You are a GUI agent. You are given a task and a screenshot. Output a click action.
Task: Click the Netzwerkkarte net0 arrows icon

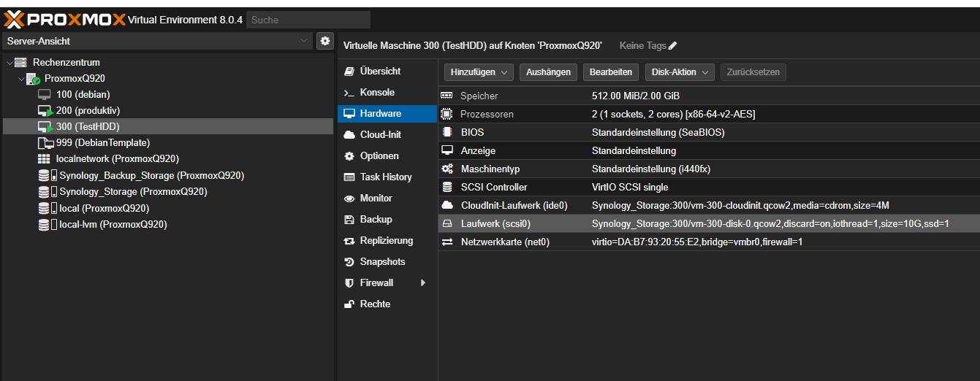[447, 242]
